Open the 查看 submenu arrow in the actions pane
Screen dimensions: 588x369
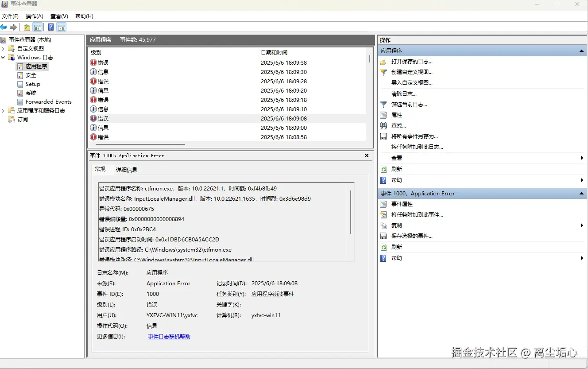[x=582, y=158]
